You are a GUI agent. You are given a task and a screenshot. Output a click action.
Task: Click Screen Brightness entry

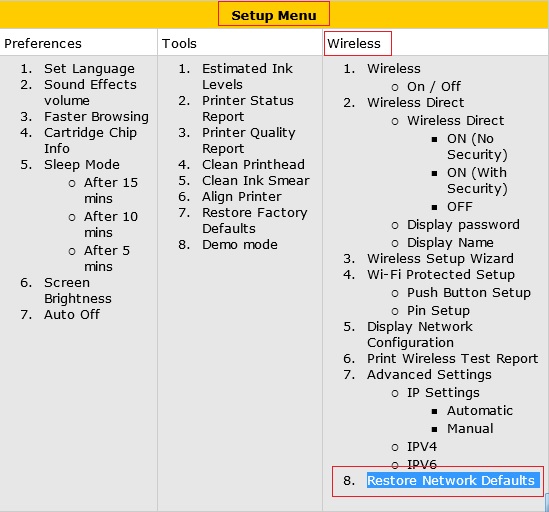coord(78,290)
